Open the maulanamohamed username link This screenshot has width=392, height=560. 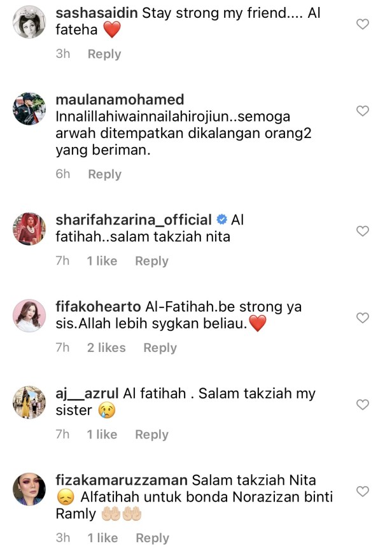tap(120, 99)
